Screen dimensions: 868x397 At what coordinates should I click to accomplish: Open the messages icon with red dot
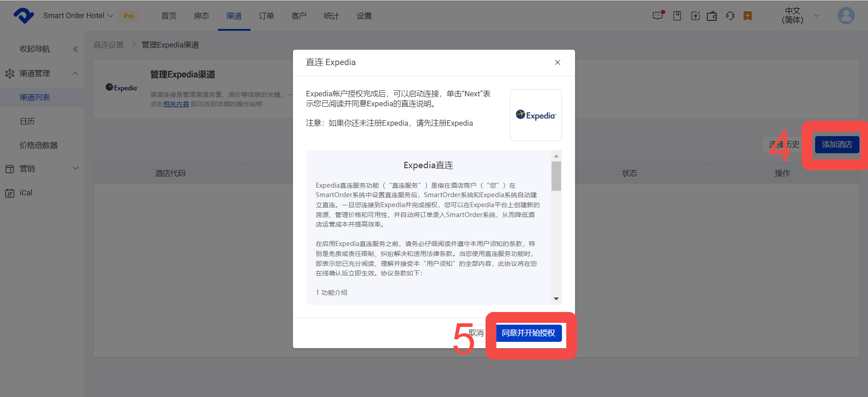[658, 15]
